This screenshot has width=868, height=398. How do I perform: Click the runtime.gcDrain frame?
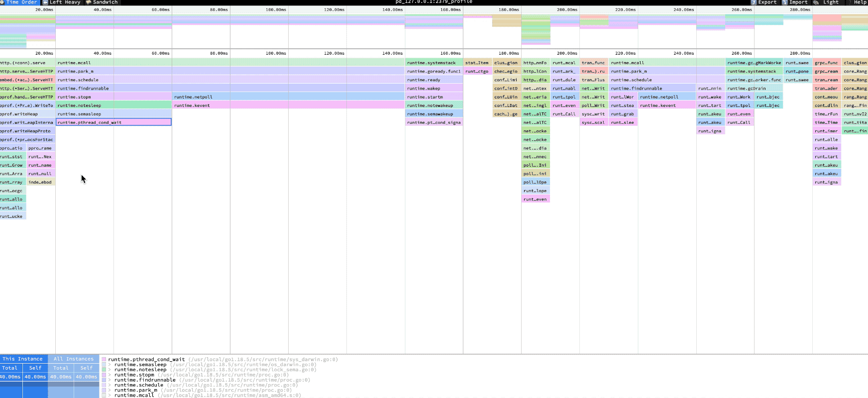pos(754,89)
